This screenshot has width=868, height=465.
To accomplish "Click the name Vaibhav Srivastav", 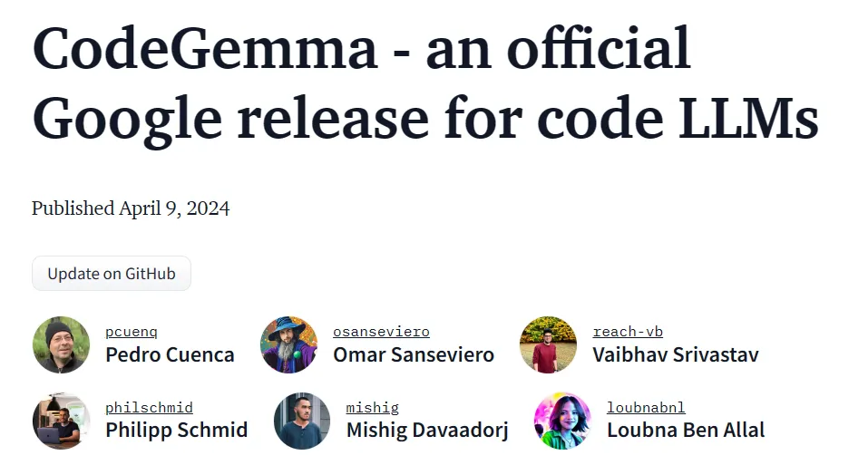I will click(676, 354).
